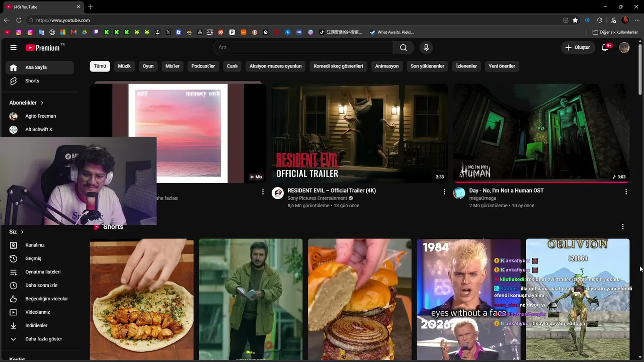The width and height of the screenshot is (644, 362).
Task: Click the Oluştur create button
Action: pos(578,48)
